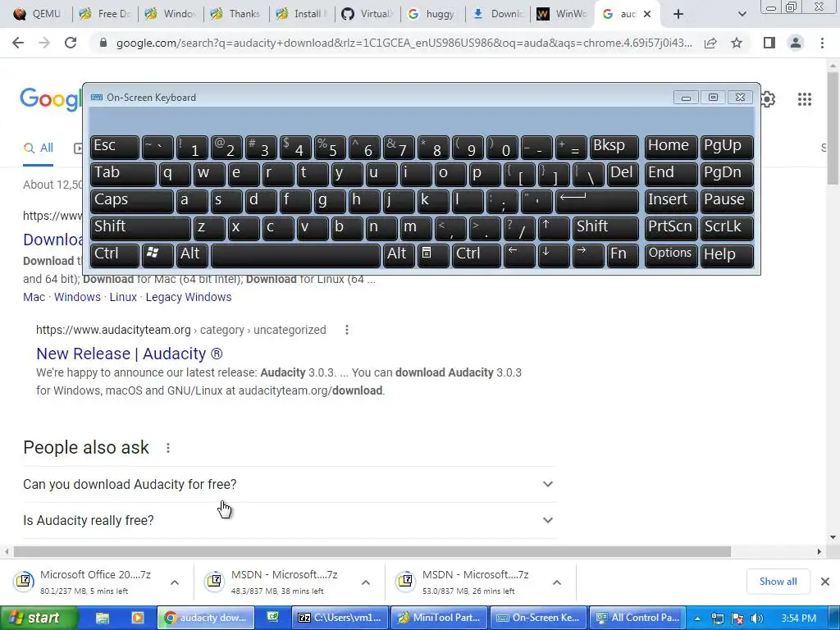
Task: Click the right arrow key on keyboard
Action: (588, 255)
